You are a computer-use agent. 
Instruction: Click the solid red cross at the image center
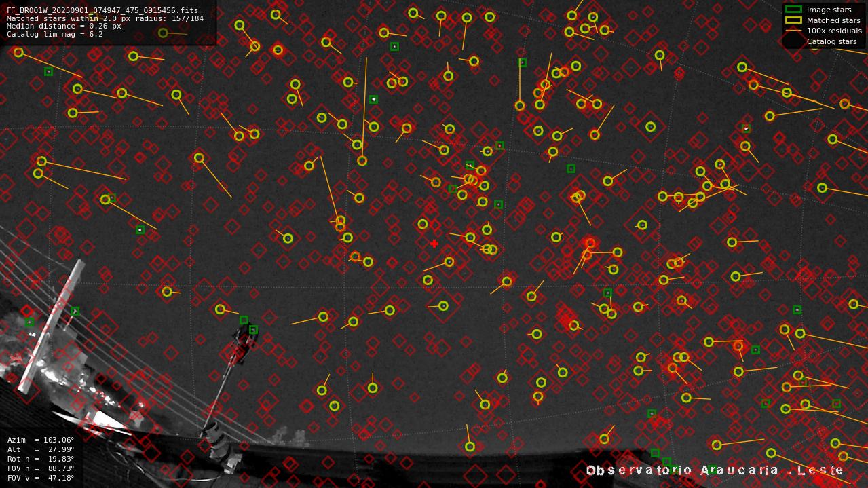coord(434,244)
